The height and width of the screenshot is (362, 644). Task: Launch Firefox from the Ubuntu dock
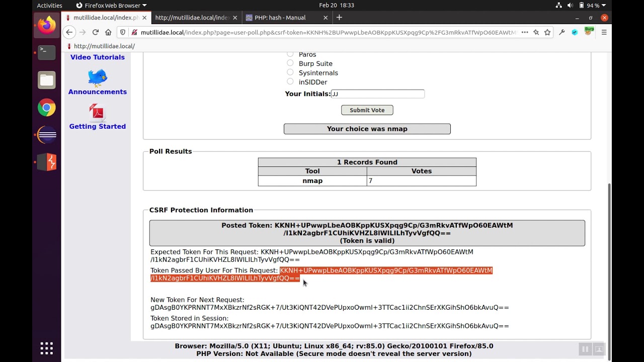(47, 25)
